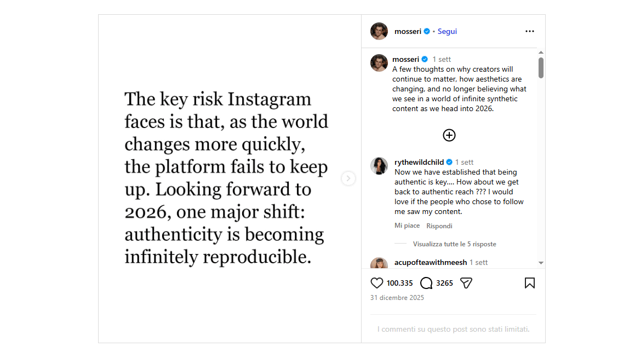Load more comments with plus circle

(x=449, y=135)
